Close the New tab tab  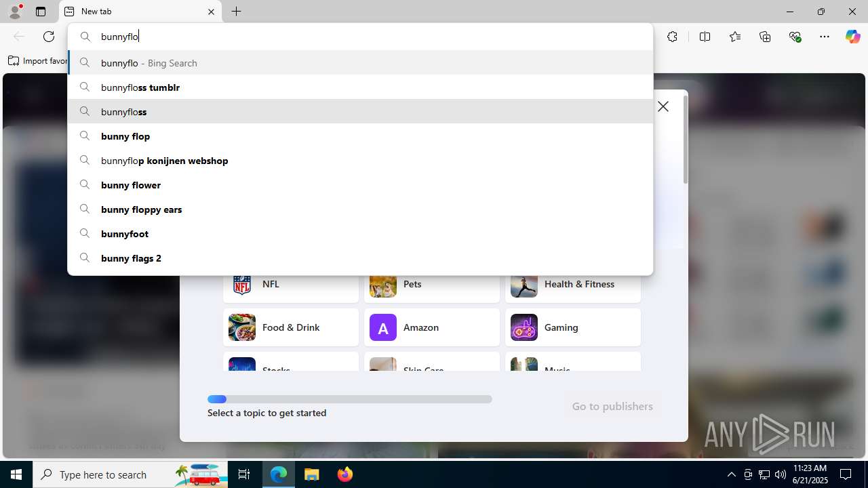click(211, 12)
